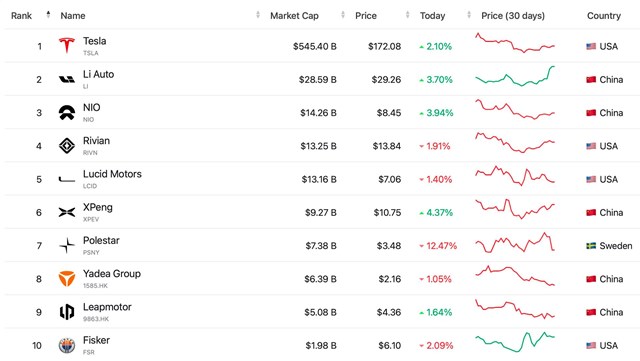Select the NIO logo icon
This screenshot has width=640, height=361.
pyautogui.click(x=67, y=112)
